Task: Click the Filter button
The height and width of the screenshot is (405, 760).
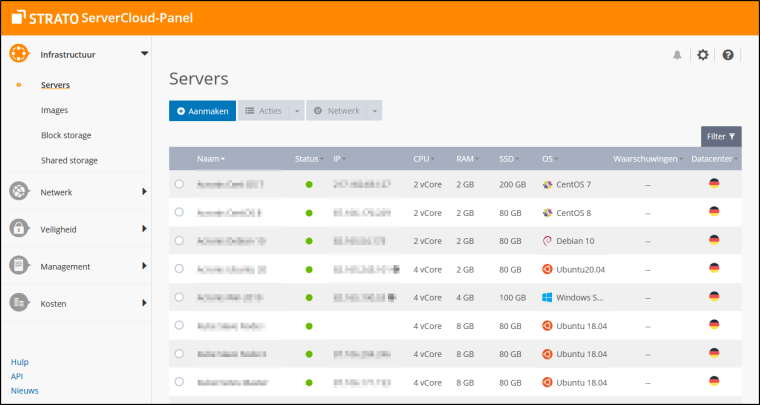Action: [721, 136]
